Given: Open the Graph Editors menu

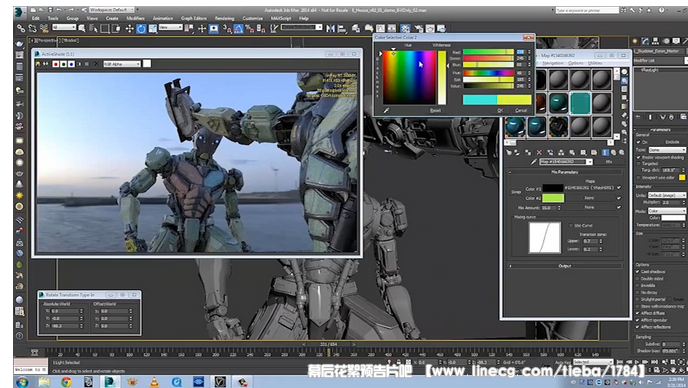Looking at the screenshot, I should (x=194, y=18).
